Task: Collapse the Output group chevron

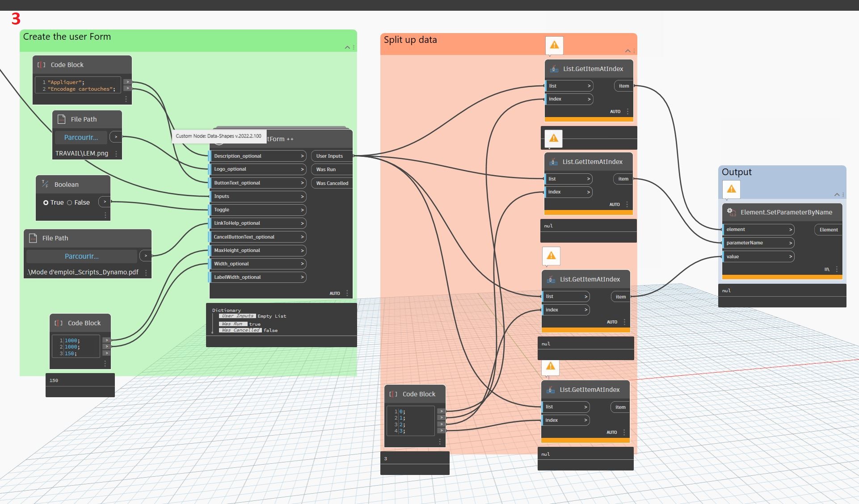Action: click(837, 194)
